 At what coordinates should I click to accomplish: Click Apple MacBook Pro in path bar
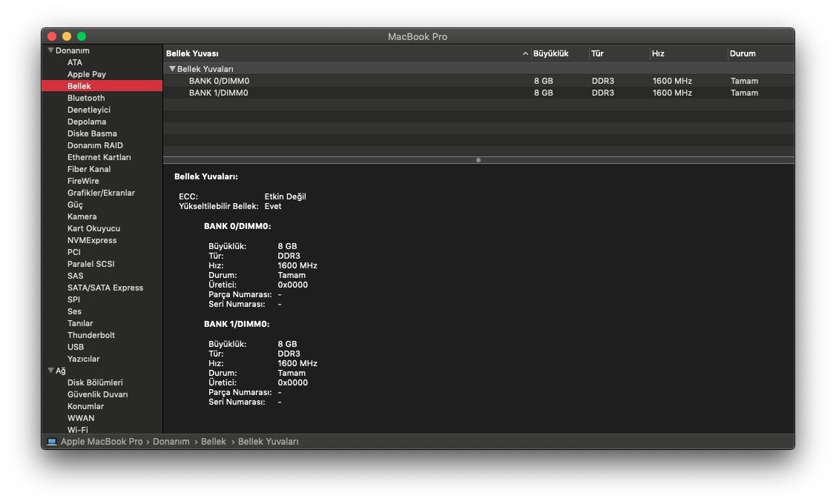102,442
